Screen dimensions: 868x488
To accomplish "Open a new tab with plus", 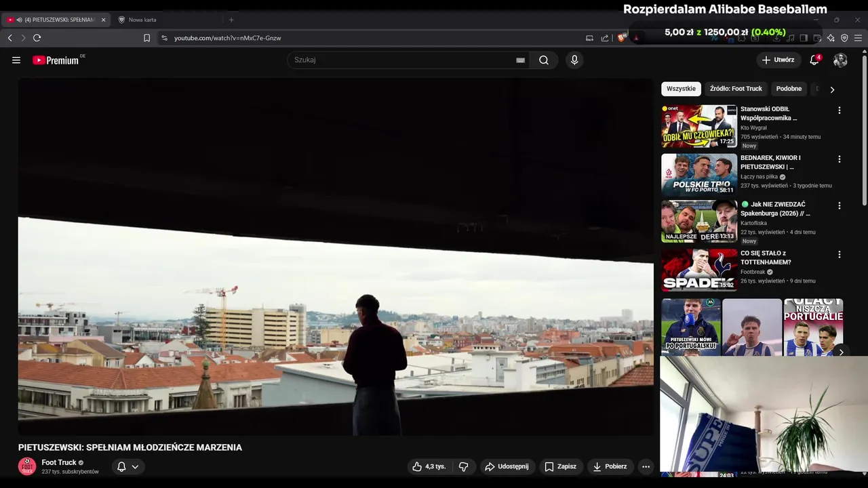I will [231, 20].
